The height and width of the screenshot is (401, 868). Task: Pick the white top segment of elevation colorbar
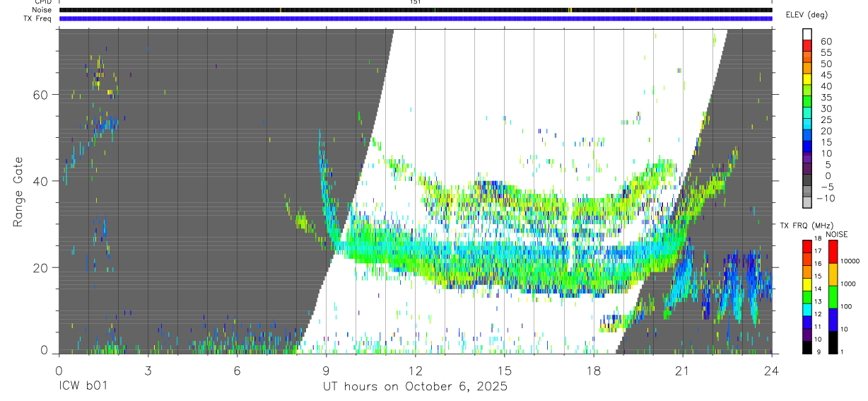click(x=808, y=34)
